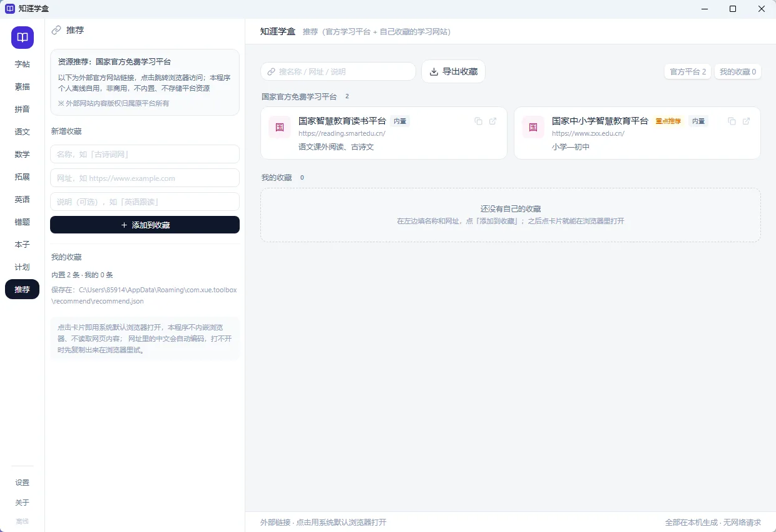Open 计划 from the sidebar
The image size is (776, 532).
pyautogui.click(x=23, y=267)
